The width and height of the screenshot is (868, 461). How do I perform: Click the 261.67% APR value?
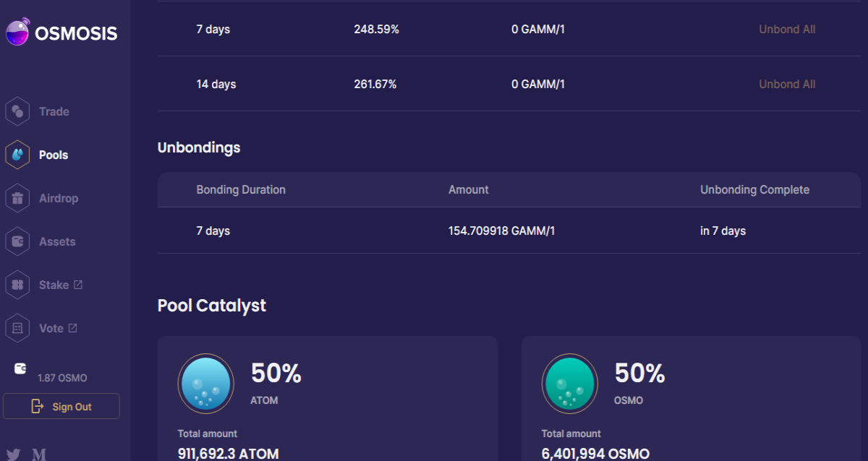pyautogui.click(x=375, y=84)
